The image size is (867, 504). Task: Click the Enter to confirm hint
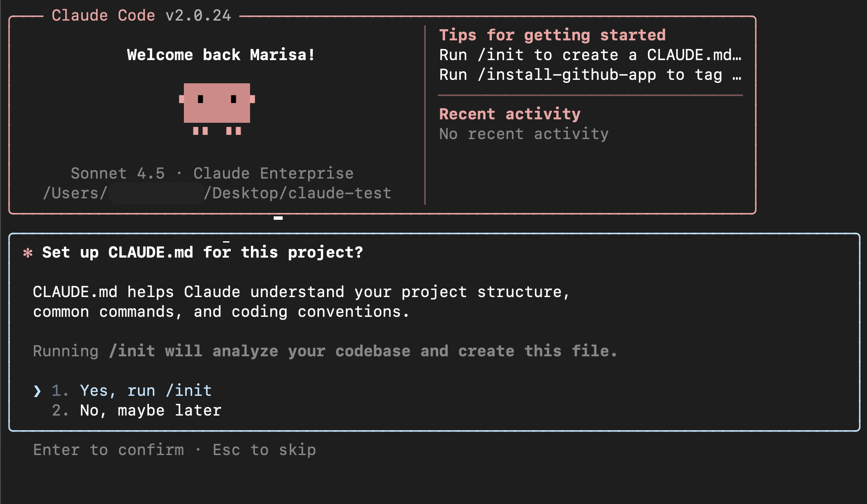click(x=108, y=450)
